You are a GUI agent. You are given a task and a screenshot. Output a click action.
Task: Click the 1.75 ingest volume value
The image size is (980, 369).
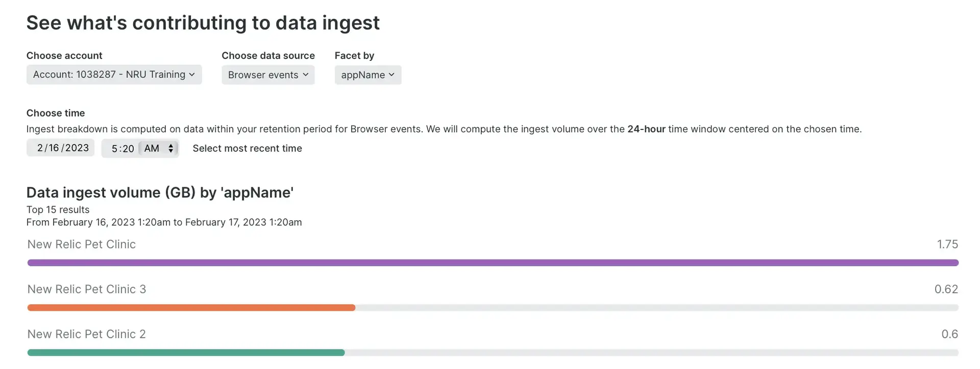pos(947,244)
